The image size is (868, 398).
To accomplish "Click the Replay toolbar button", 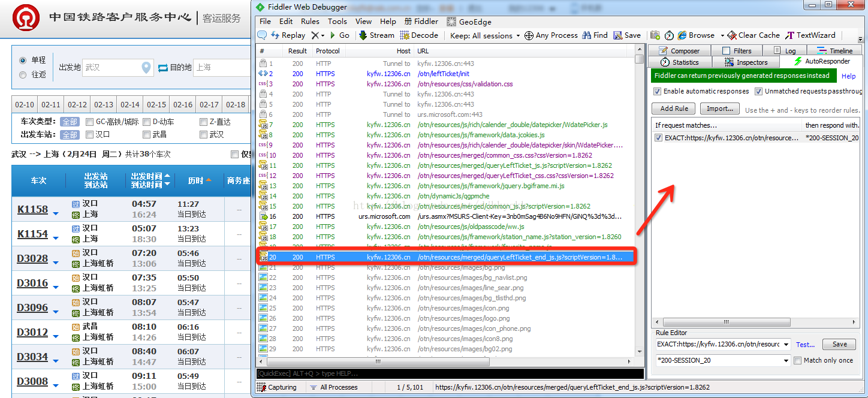I will click(288, 35).
